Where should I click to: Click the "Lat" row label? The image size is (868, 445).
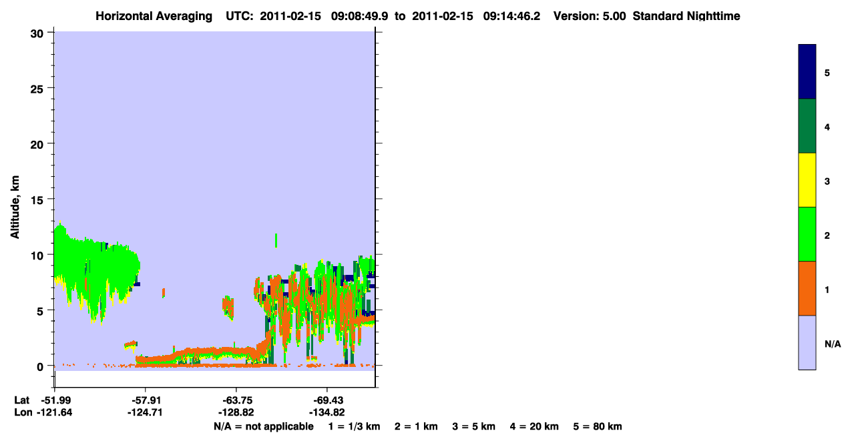pos(21,400)
